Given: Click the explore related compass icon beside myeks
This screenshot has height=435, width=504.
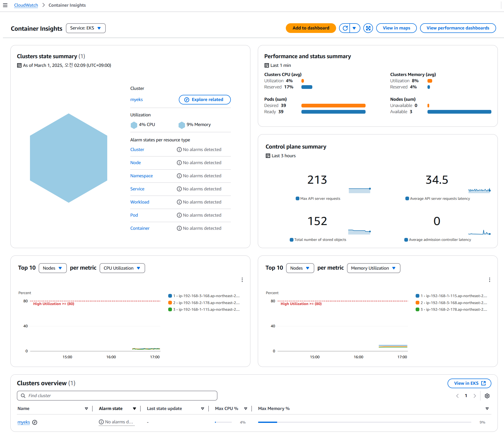Looking at the screenshot, I should [x=35, y=422].
